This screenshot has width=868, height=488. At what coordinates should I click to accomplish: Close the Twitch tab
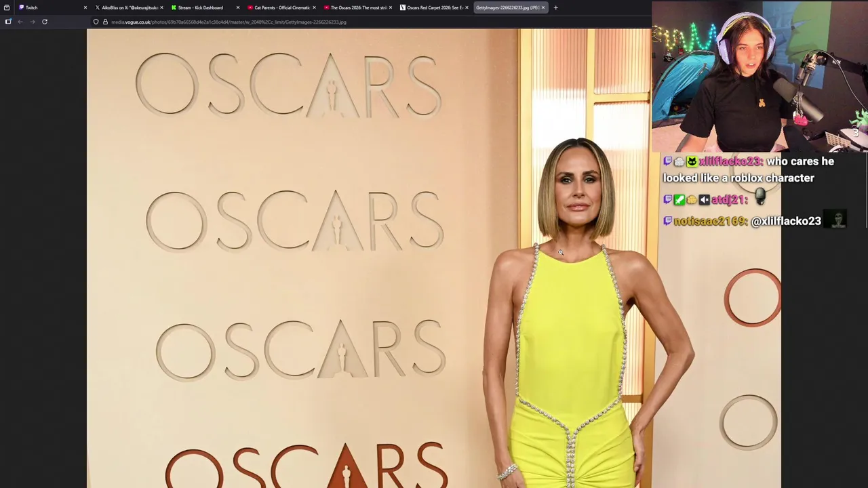point(85,7)
